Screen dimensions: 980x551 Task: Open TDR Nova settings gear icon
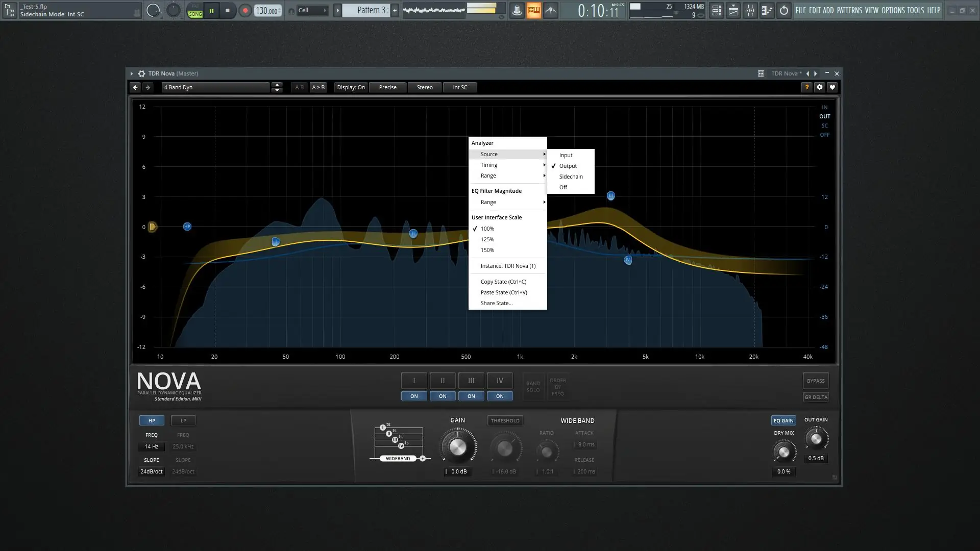click(819, 87)
